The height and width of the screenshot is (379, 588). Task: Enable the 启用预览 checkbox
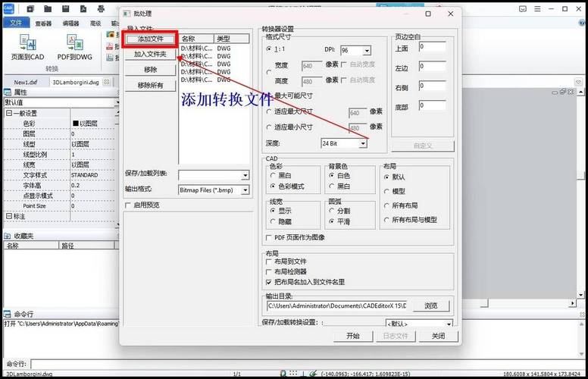click(128, 205)
